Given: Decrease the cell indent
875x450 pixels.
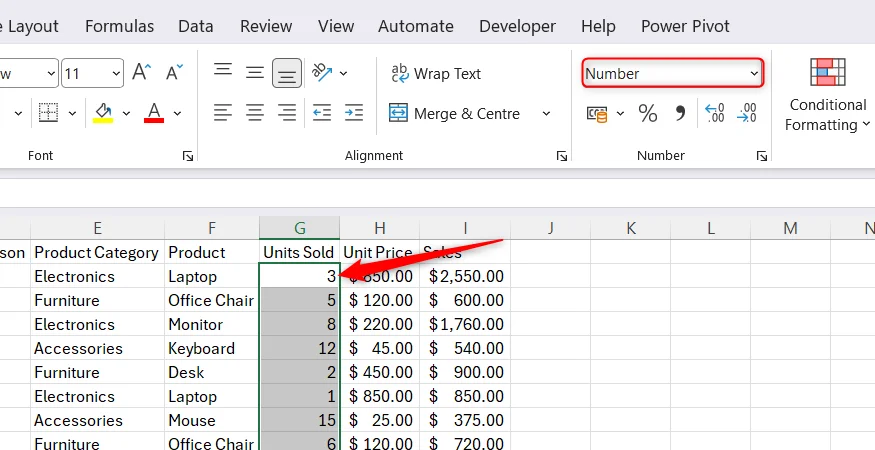Looking at the screenshot, I should 322,113.
